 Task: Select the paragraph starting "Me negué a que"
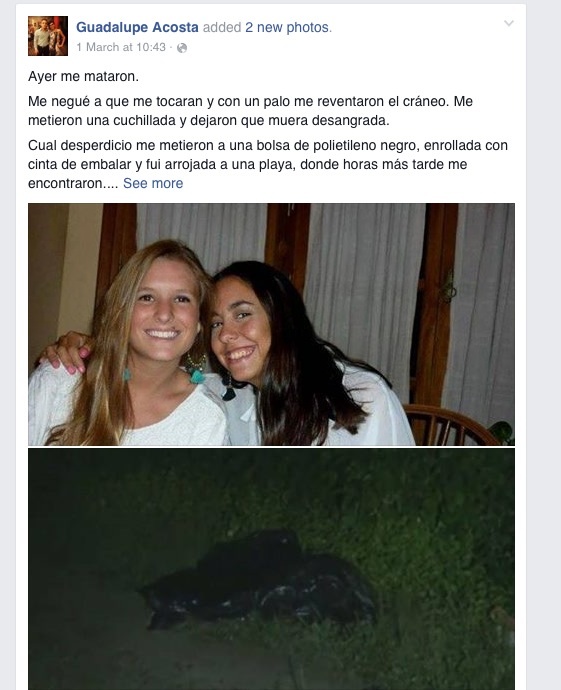pyautogui.click(x=250, y=111)
